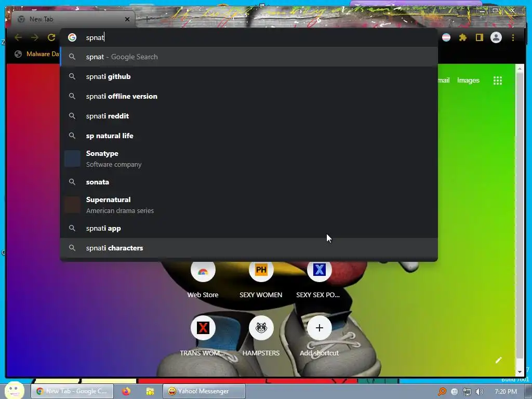This screenshot has height=399, width=532.
Task: Select 'spnat - Google Search' suggestion
Action: 249,57
